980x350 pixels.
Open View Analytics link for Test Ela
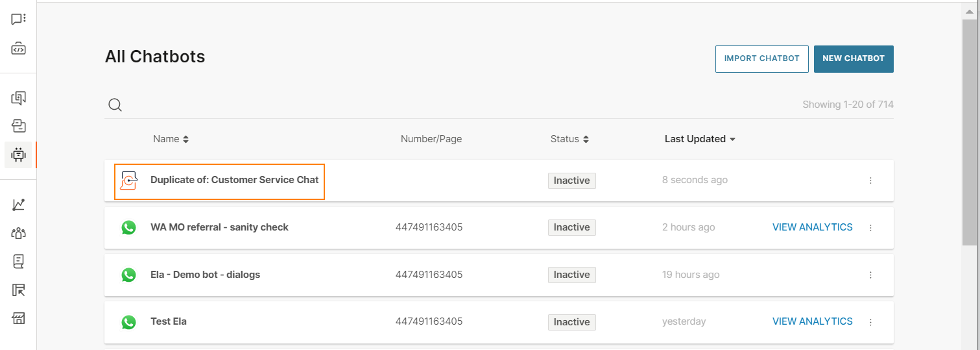(x=813, y=321)
